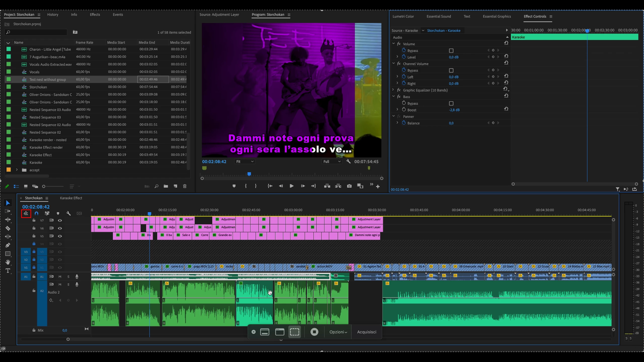This screenshot has height=362, width=644.
Task: Select the Razor tool
Action: coord(8,228)
